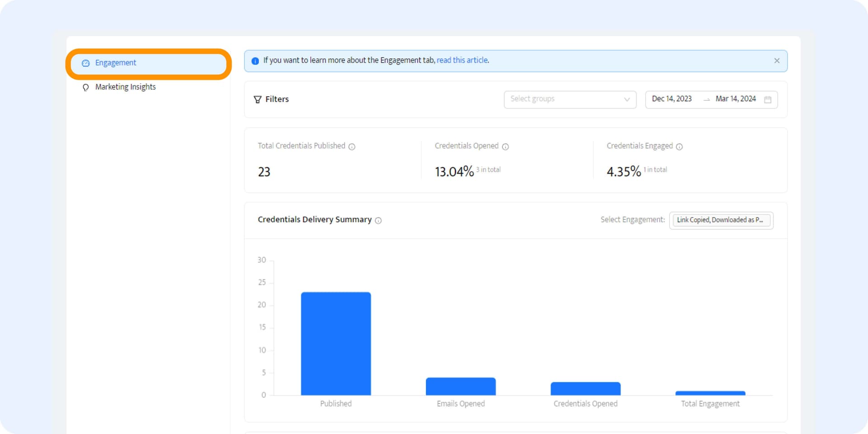Open the Select groups dropdown
Viewport: 868px width, 434px height.
pyautogui.click(x=570, y=99)
